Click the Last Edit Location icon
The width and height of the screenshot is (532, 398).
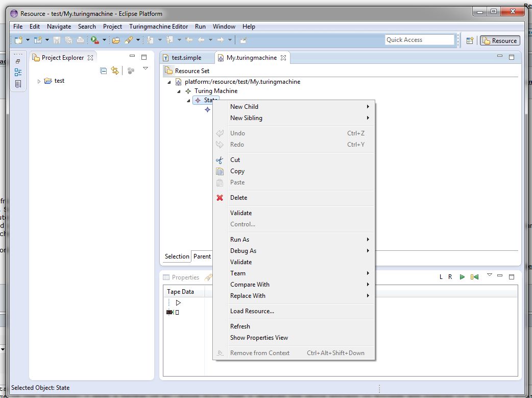point(189,40)
